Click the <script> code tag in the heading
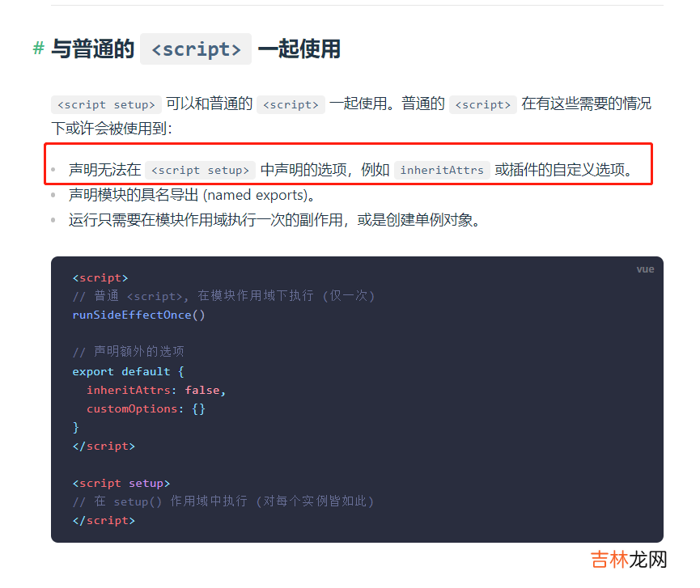 (x=196, y=49)
